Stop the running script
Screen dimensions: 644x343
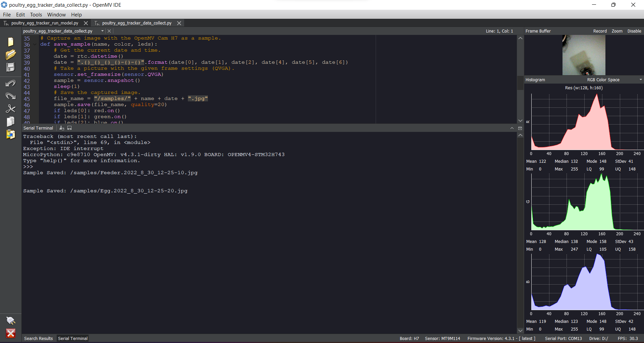click(11, 333)
